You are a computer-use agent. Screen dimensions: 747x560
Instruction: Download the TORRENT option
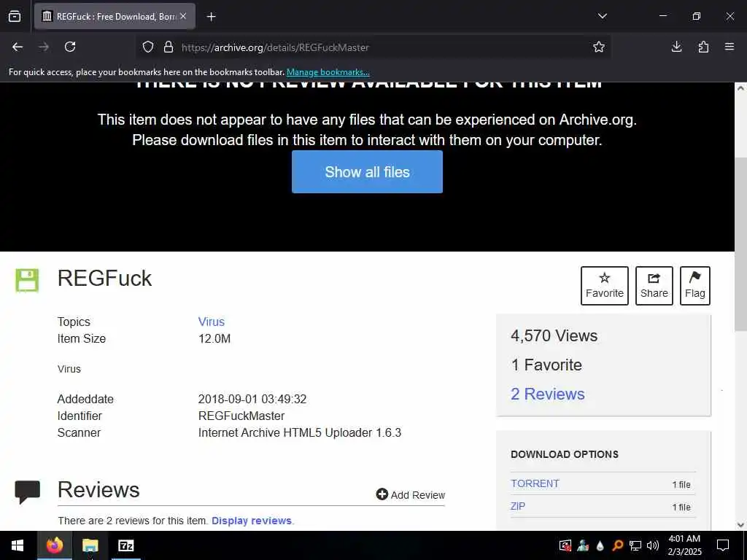(x=535, y=483)
